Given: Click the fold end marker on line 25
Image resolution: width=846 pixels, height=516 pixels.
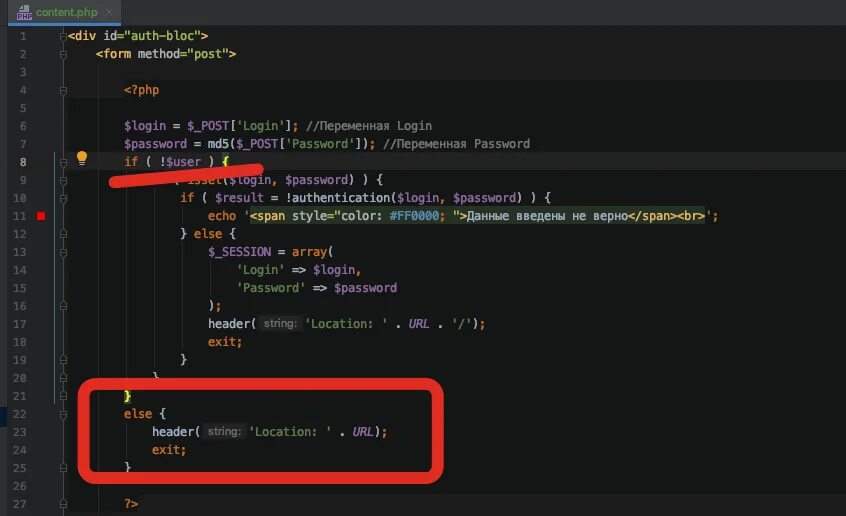Looking at the screenshot, I should pyautogui.click(x=63, y=468).
